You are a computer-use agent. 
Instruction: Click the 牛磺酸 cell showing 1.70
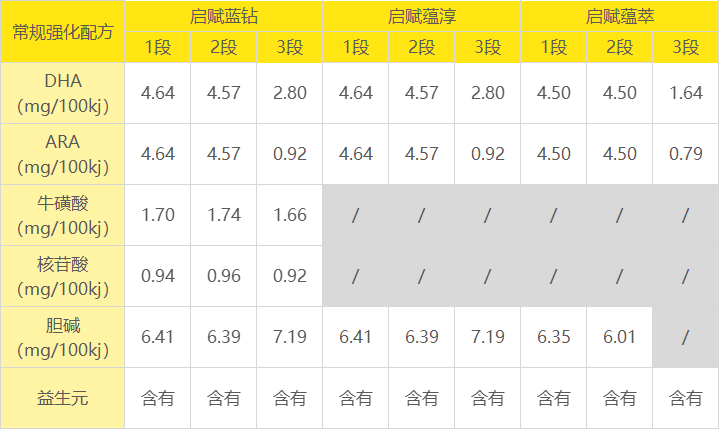pyautogui.click(x=158, y=215)
